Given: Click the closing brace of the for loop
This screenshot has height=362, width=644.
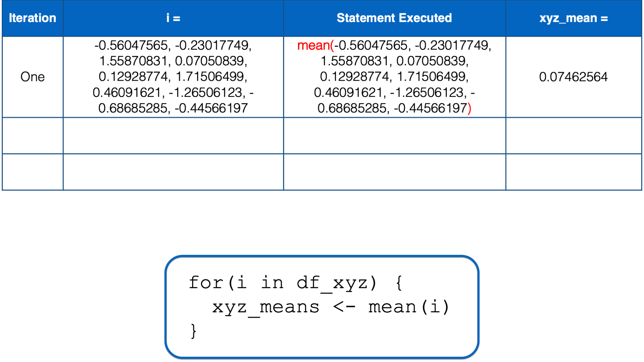Looking at the screenshot, I should tap(194, 331).
